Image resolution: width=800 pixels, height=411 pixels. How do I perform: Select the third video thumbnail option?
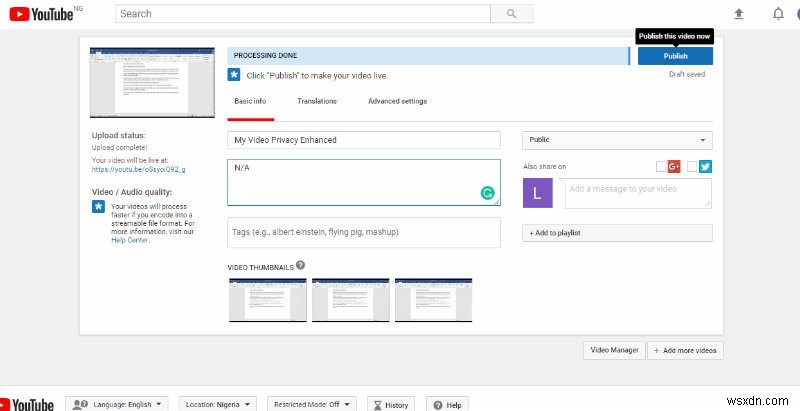click(434, 300)
